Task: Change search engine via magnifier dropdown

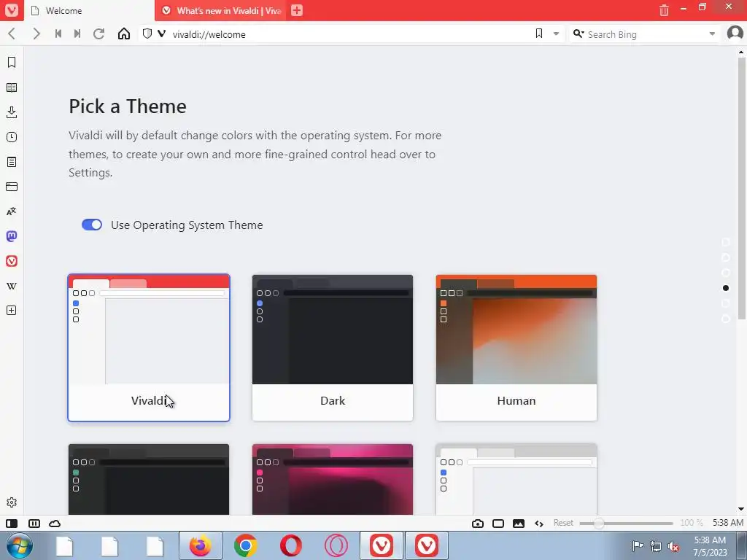Action: [x=578, y=34]
